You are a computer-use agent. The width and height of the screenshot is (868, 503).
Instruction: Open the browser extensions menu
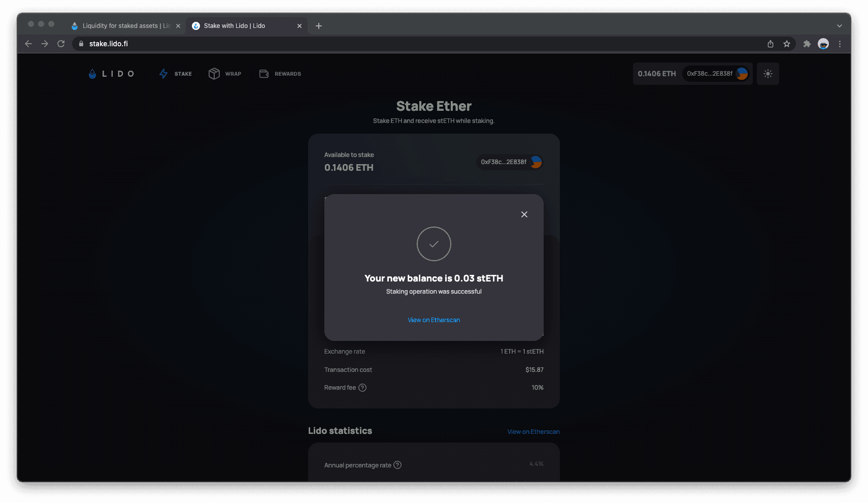point(807,44)
